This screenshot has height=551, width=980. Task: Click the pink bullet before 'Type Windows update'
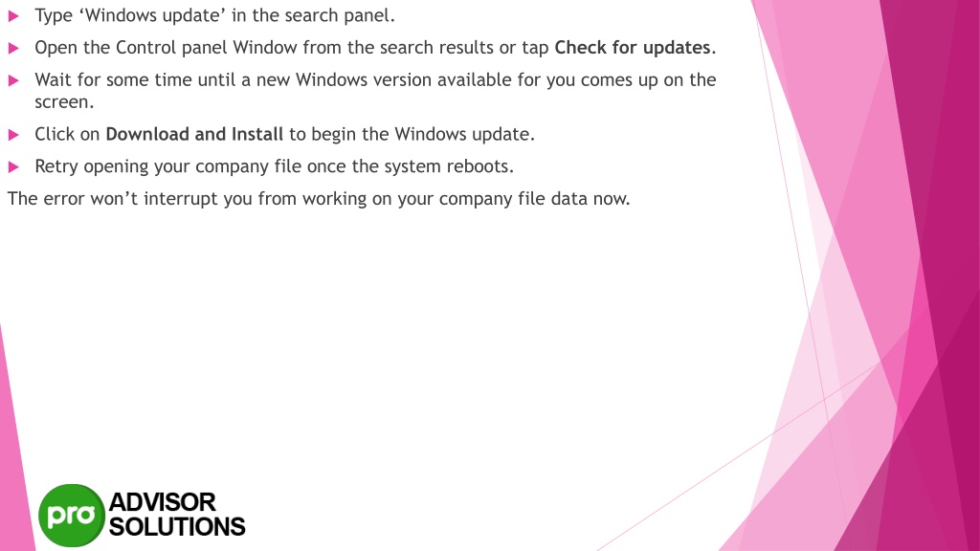coord(13,16)
